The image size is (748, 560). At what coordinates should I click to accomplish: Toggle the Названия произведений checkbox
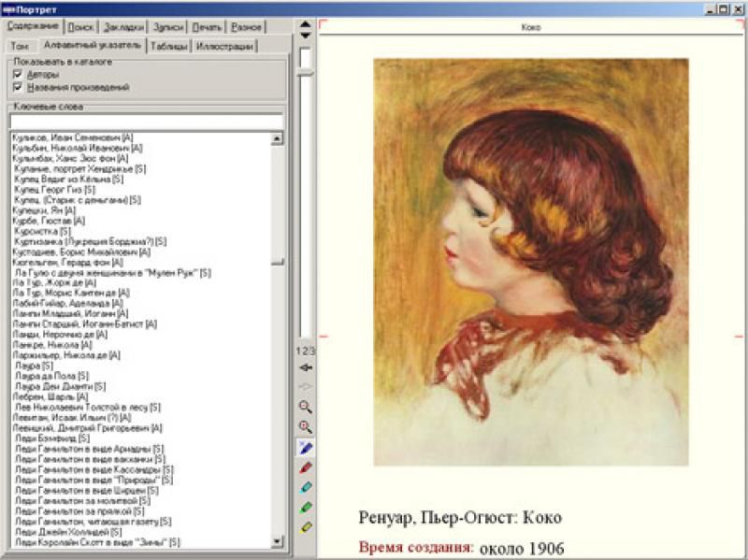click(17, 87)
